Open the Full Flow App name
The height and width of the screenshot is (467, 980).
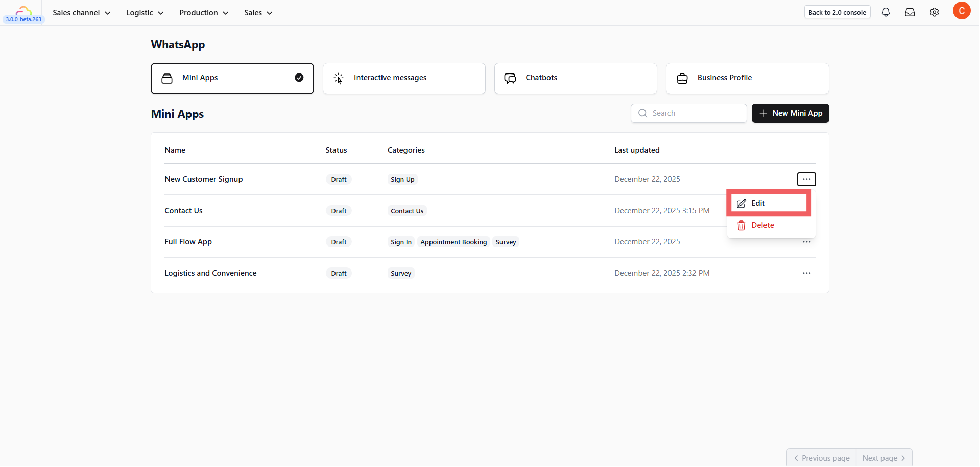tap(188, 242)
